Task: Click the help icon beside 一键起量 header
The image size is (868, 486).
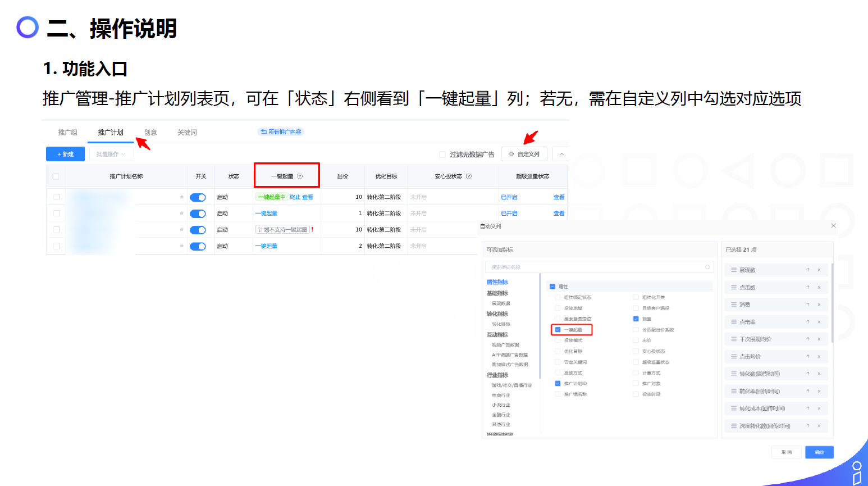Action: pyautogui.click(x=300, y=176)
